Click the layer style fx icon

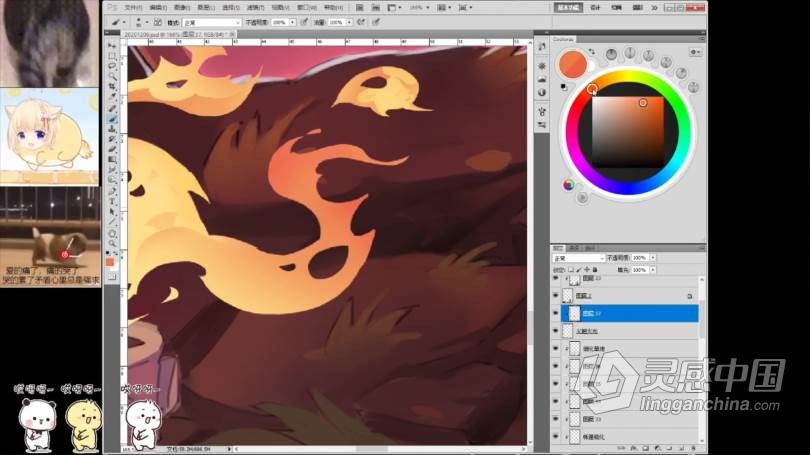[634, 448]
